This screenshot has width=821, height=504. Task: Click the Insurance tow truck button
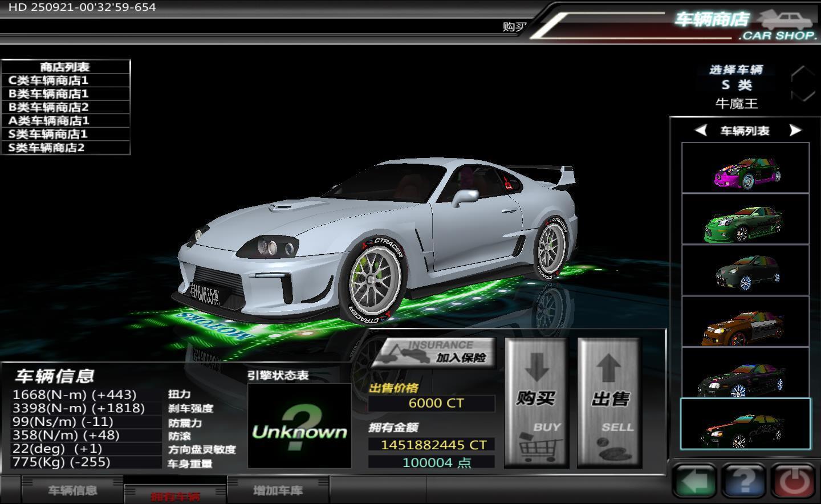coord(433,352)
